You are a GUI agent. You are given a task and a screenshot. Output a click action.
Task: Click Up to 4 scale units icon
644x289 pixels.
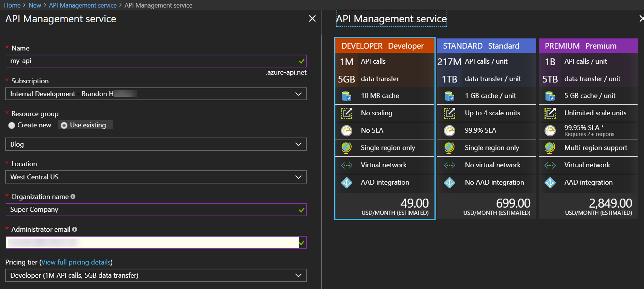point(449,113)
